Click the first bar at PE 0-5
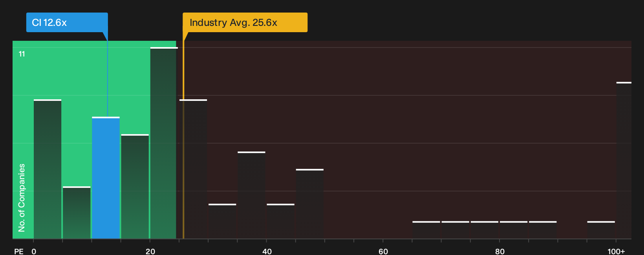The image size is (644, 255). (48, 169)
